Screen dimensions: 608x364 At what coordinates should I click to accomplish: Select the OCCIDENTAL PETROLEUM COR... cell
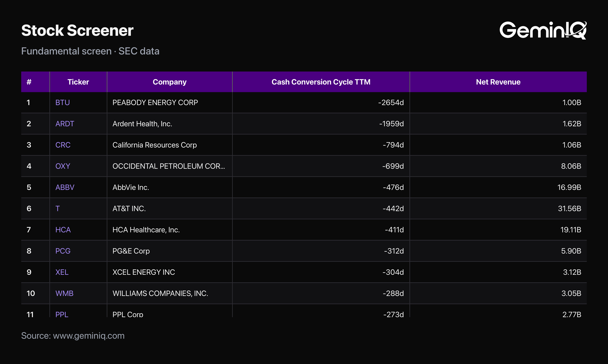(x=170, y=166)
